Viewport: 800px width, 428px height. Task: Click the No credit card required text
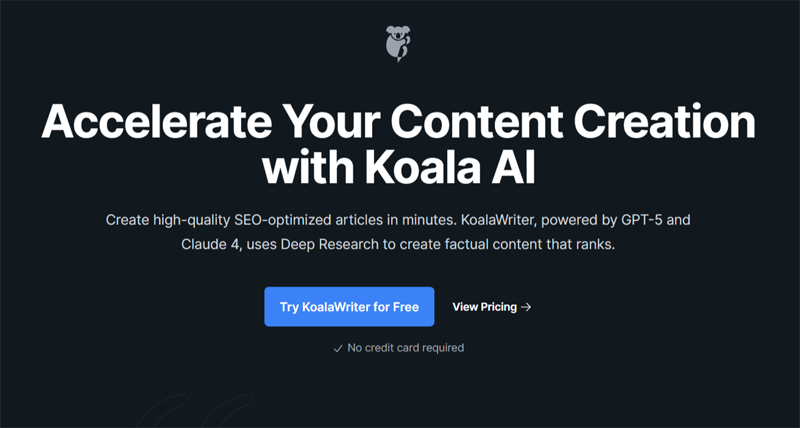coord(406,348)
